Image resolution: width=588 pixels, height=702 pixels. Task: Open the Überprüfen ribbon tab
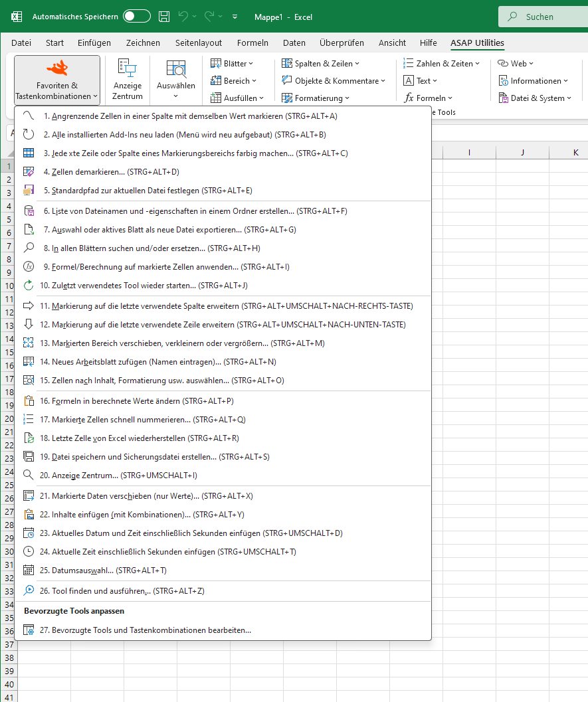click(x=342, y=43)
